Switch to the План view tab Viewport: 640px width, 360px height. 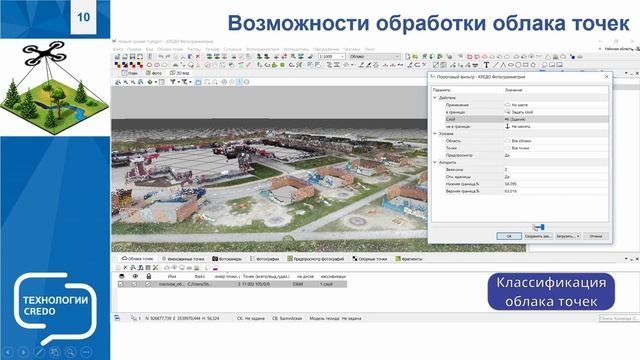pos(130,73)
